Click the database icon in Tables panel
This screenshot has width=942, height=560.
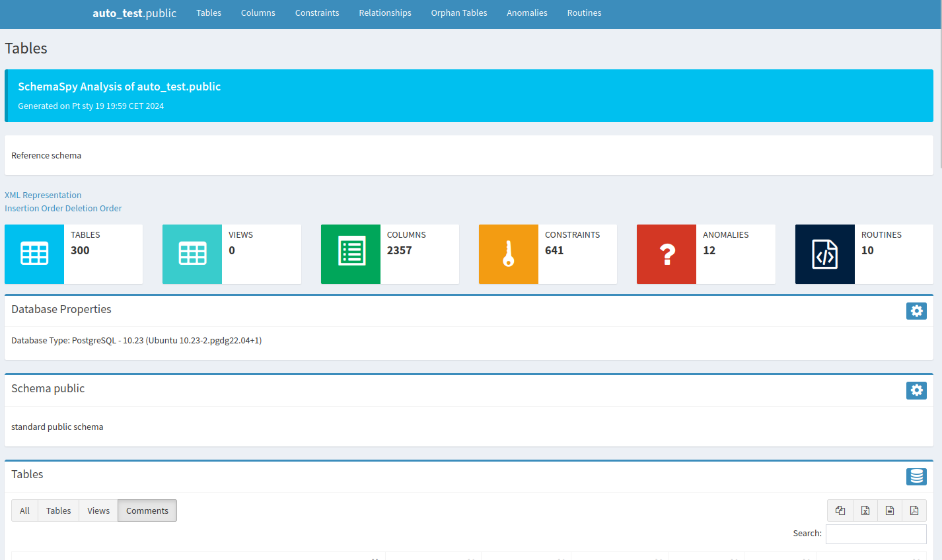coord(916,476)
